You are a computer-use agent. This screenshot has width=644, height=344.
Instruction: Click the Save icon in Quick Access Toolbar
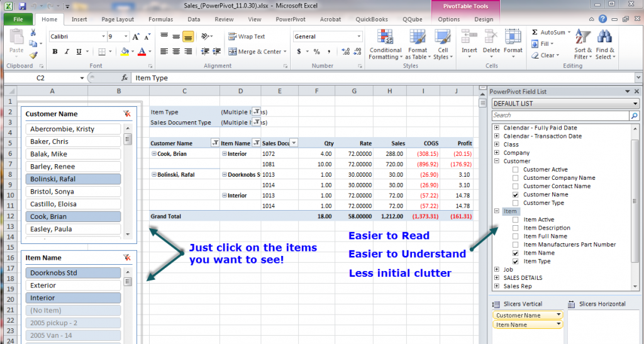22,6
